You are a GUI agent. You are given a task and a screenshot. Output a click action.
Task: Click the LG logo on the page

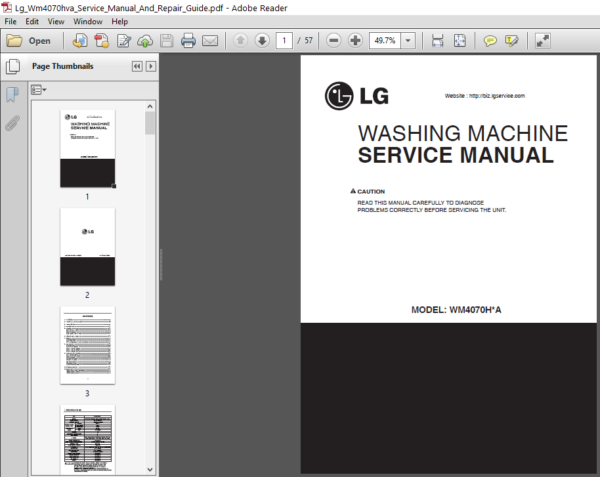(357, 96)
